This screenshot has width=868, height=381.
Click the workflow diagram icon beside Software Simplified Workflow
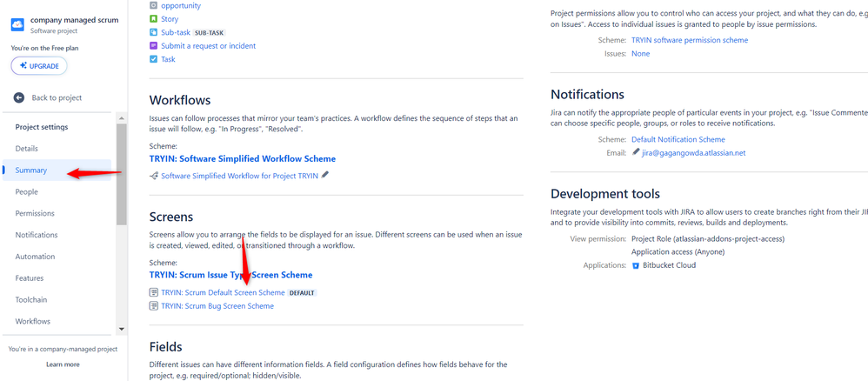(154, 176)
